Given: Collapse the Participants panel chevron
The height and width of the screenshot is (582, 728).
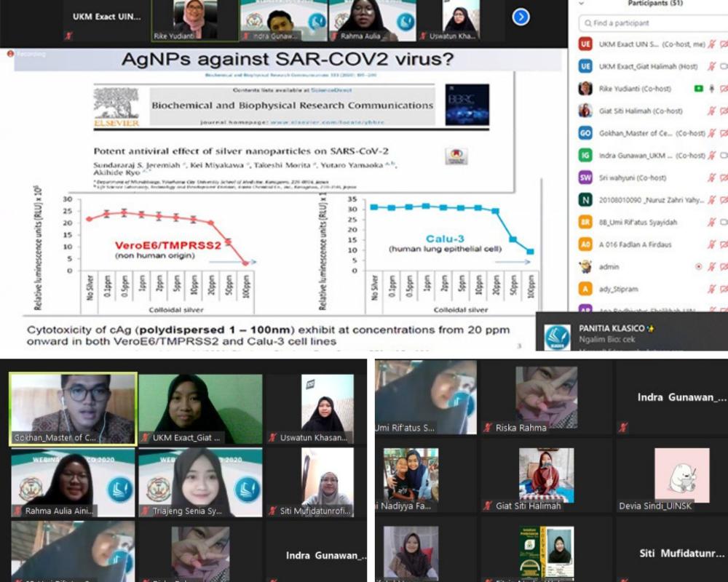Looking at the screenshot, I should (580, 4).
